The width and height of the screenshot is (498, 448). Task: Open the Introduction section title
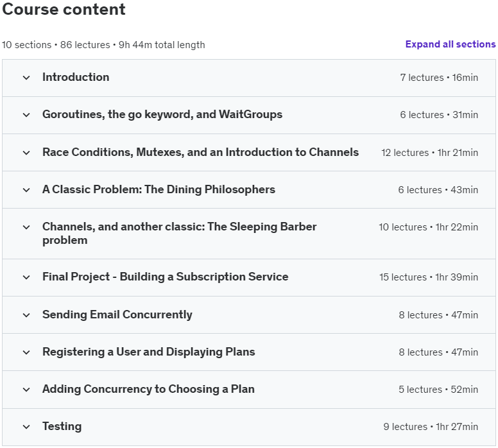tap(76, 77)
